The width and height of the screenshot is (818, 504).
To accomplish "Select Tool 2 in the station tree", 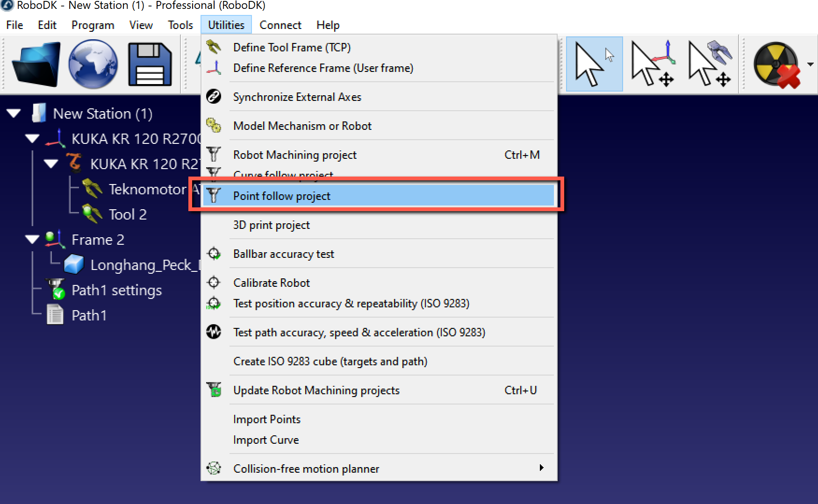I will pos(127,214).
